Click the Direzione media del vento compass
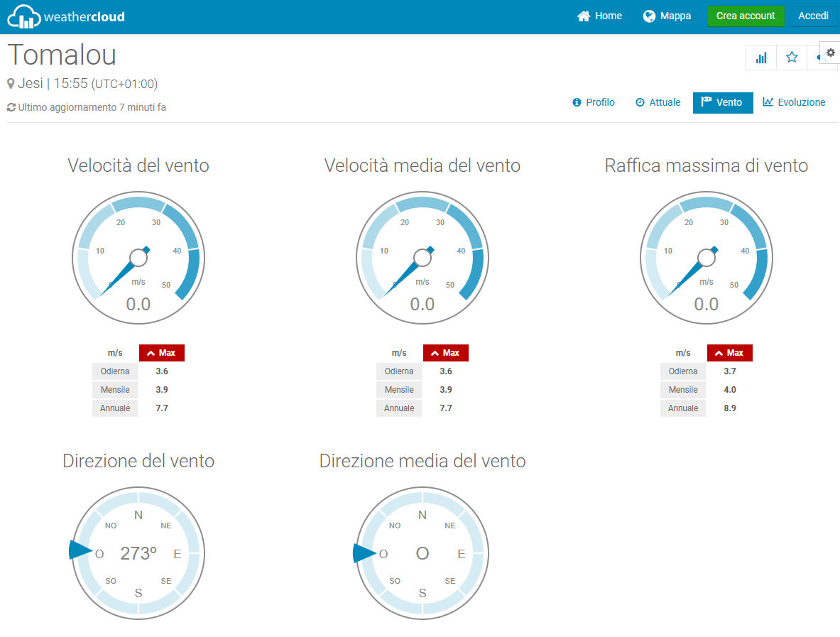 pyautogui.click(x=422, y=552)
